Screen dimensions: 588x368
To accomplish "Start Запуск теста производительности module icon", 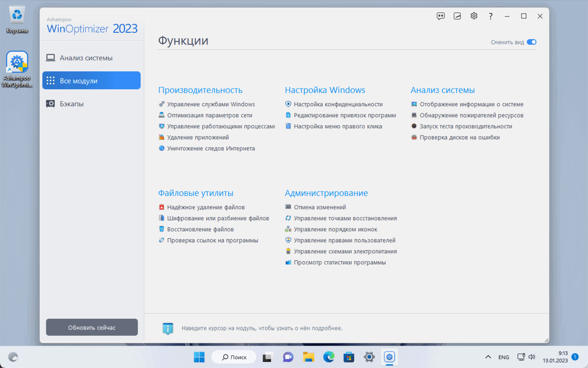I will pos(414,126).
